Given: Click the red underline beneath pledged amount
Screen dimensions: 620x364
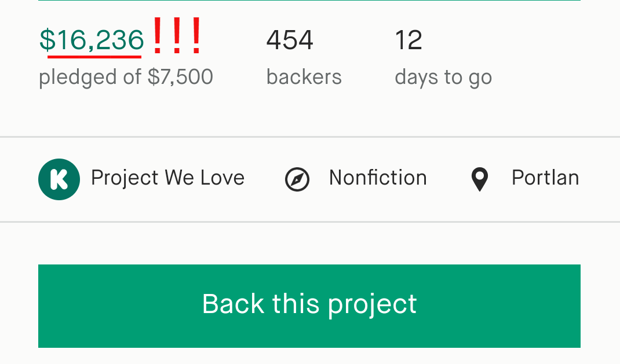Looking at the screenshot, I should [x=94, y=57].
